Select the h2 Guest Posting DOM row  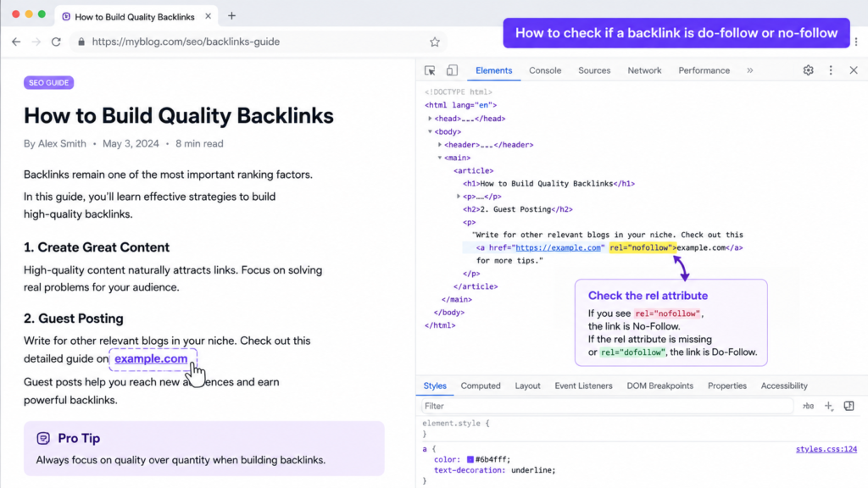click(518, 209)
